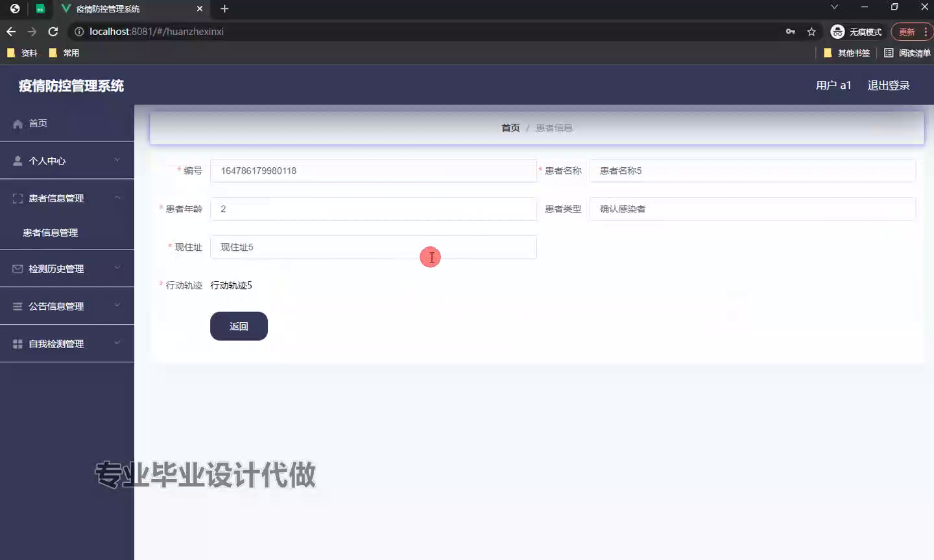934x560 pixels.
Task: Click the person icon next to 个人中心
Action: tap(18, 161)
